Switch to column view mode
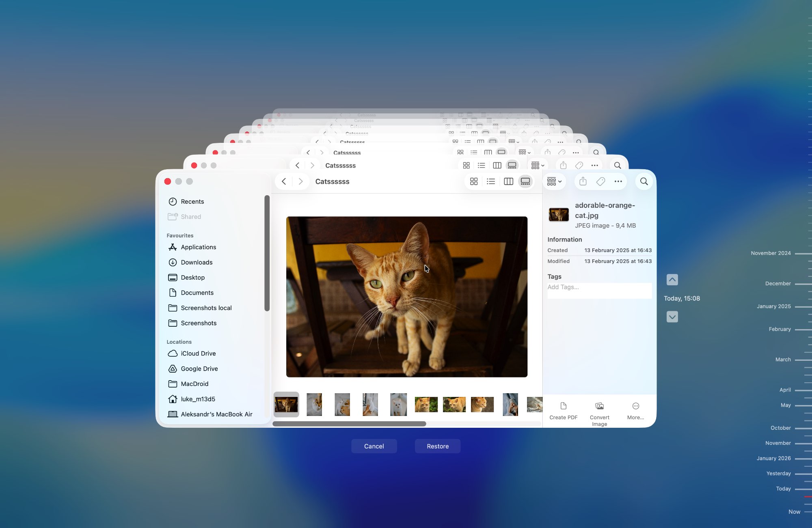The width and height of the screenshot is (812, 528). coord(508,181)
